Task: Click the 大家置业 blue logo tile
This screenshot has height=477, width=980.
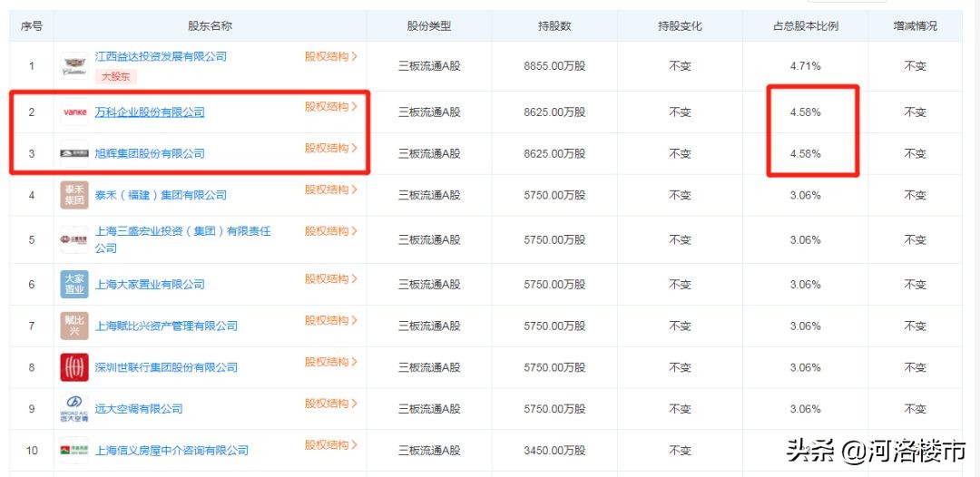Action: pos(74,284)
